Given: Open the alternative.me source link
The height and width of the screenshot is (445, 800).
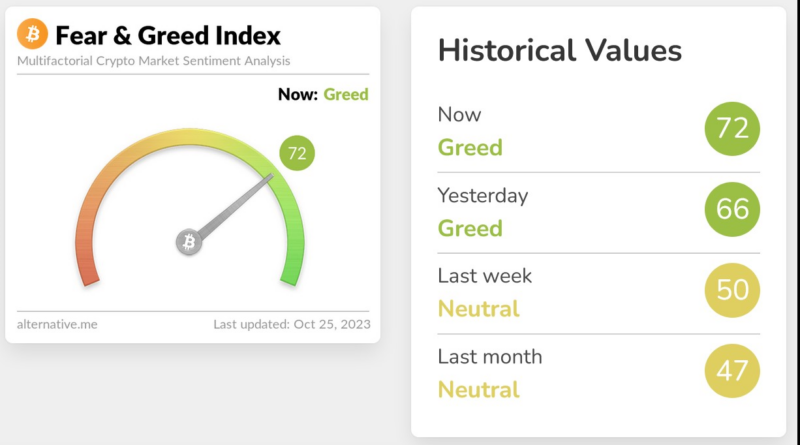Looking at the screenshot, I should coord(57,324).
